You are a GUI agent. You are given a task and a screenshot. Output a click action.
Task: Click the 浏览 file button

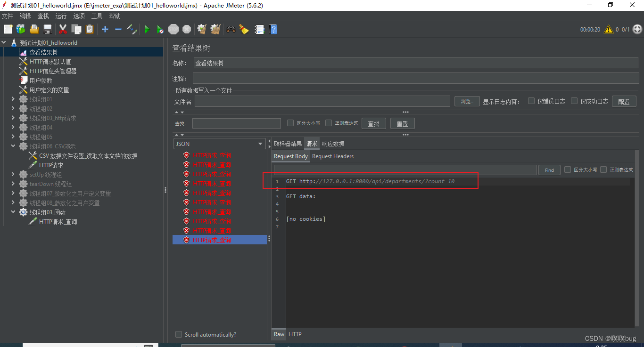point(467,101)
